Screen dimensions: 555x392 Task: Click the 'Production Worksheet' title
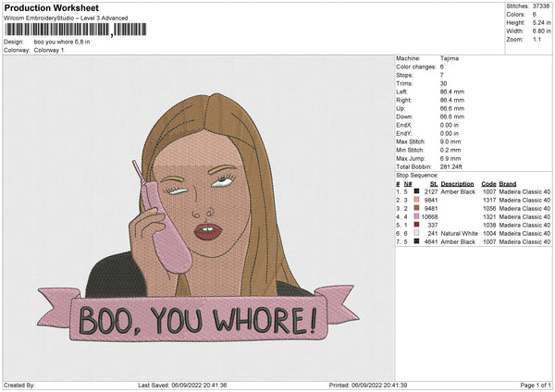[x=51, y=8]
